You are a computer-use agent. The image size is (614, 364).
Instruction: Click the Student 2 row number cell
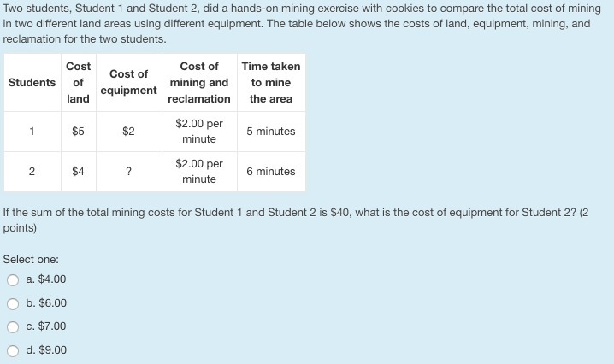32,172
